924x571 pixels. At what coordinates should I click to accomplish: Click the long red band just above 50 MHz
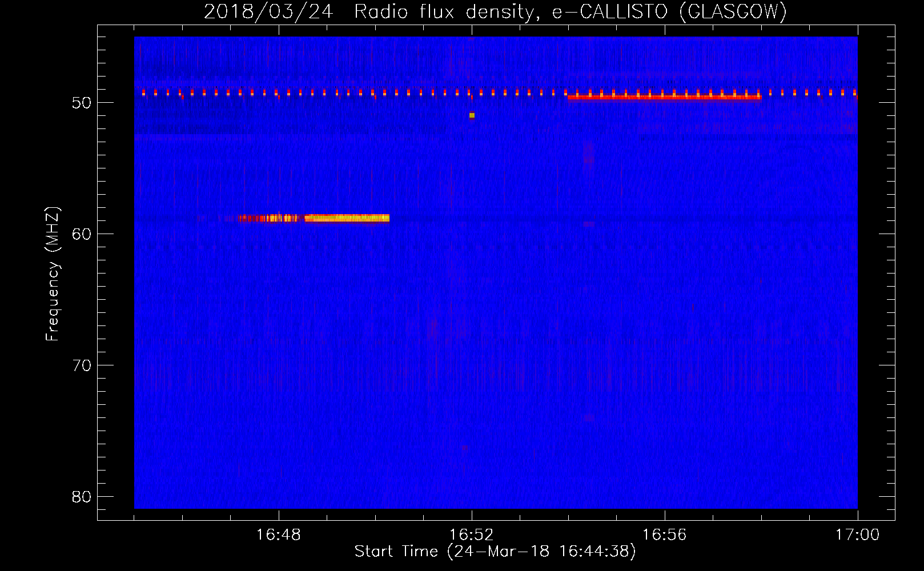pyautogui.click(x=664, y=98)
